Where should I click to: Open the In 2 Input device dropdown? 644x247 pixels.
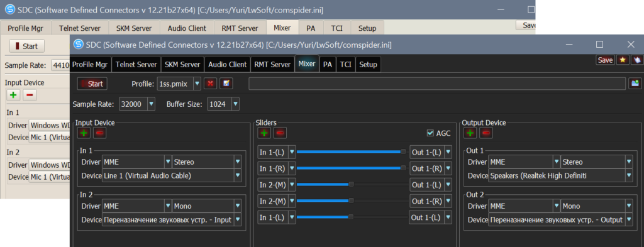point(237,219)
